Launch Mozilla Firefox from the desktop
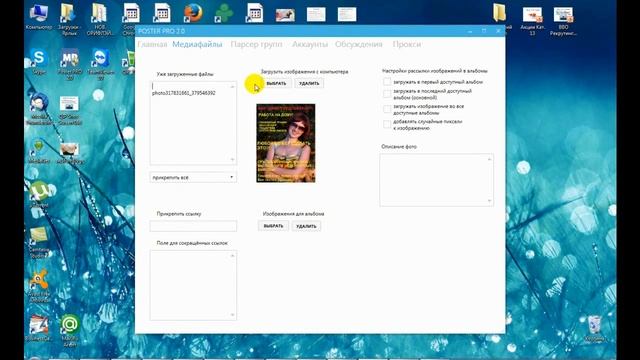Viewport: 640px width, 360px height. pyautogui.click(x=193, y=13)
